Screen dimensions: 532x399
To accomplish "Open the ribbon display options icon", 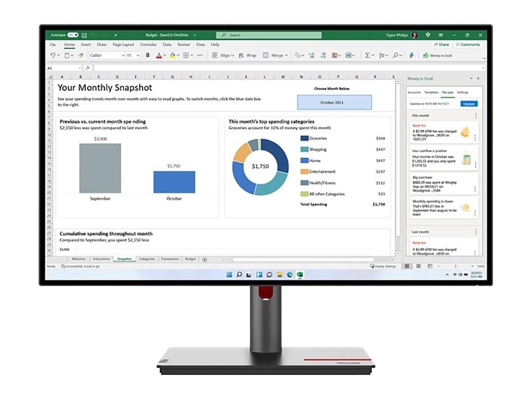I will [x=441, y=35].
